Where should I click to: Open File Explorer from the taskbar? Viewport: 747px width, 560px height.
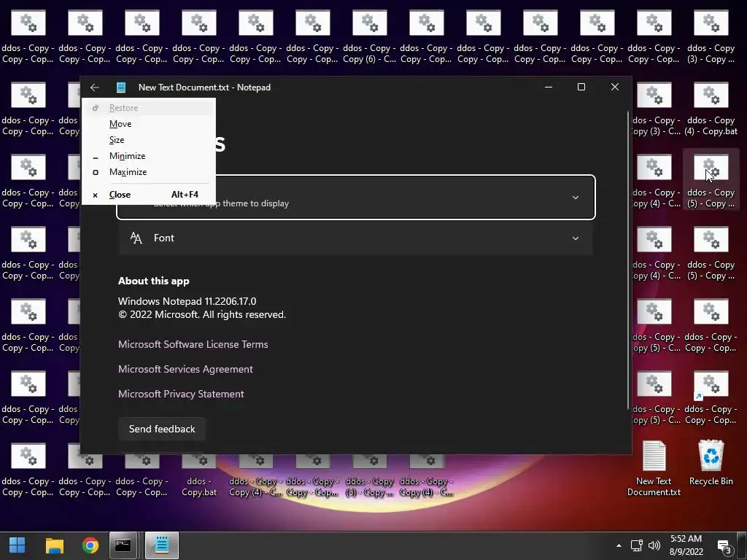tap(54, 545)
